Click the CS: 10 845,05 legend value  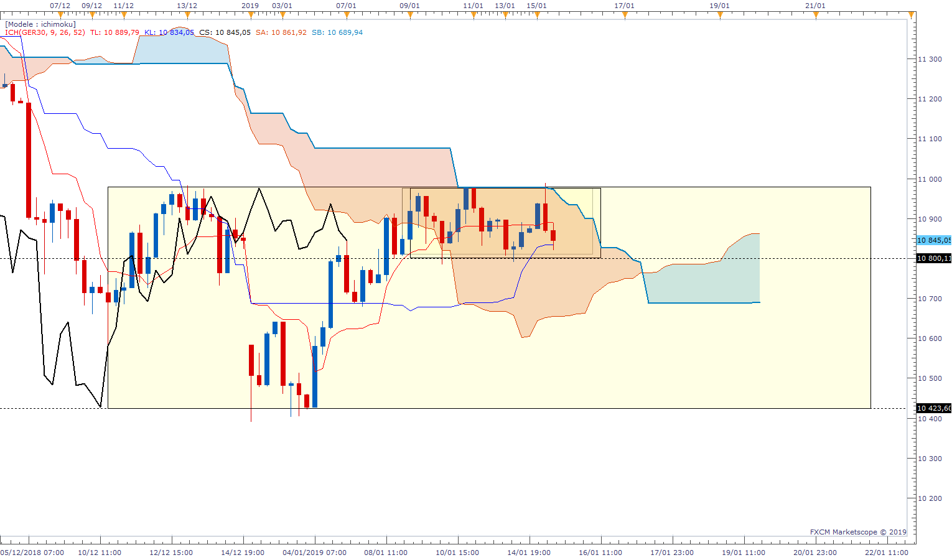[225, 32]
